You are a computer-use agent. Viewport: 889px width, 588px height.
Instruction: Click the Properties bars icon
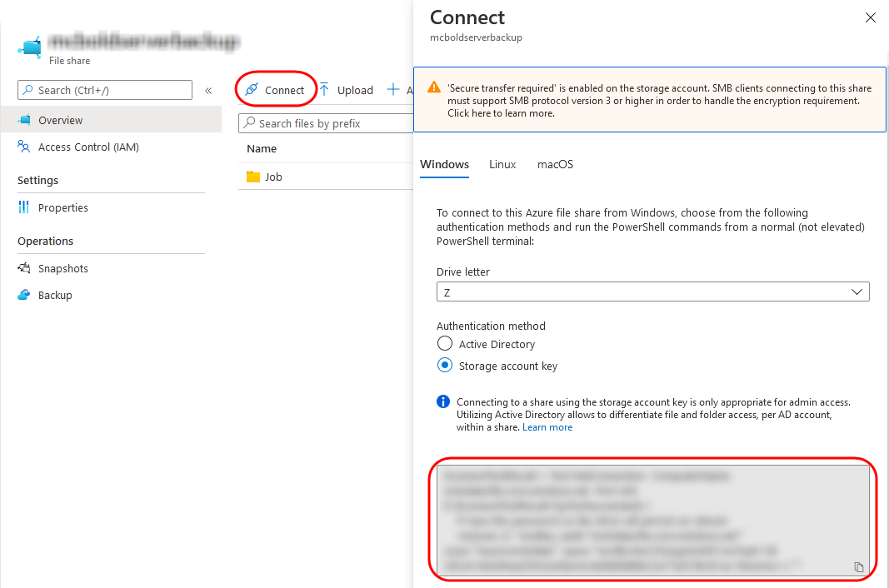24,207
